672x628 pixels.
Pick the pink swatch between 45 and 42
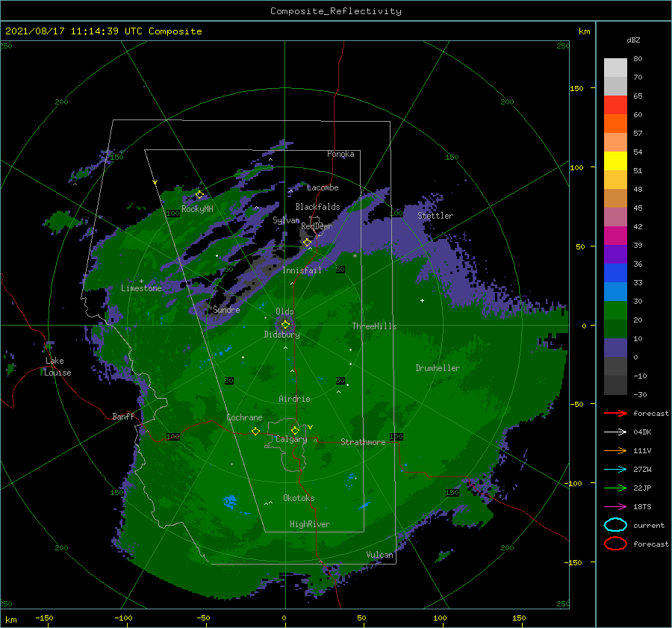[x=615, y=217]
